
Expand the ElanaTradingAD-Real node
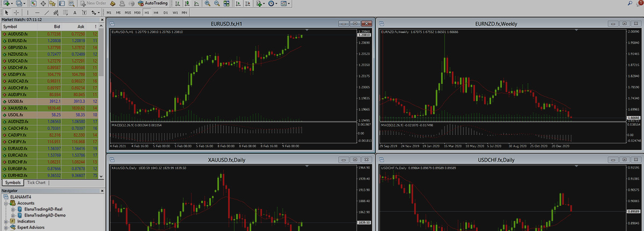click(x=13, y=209)
